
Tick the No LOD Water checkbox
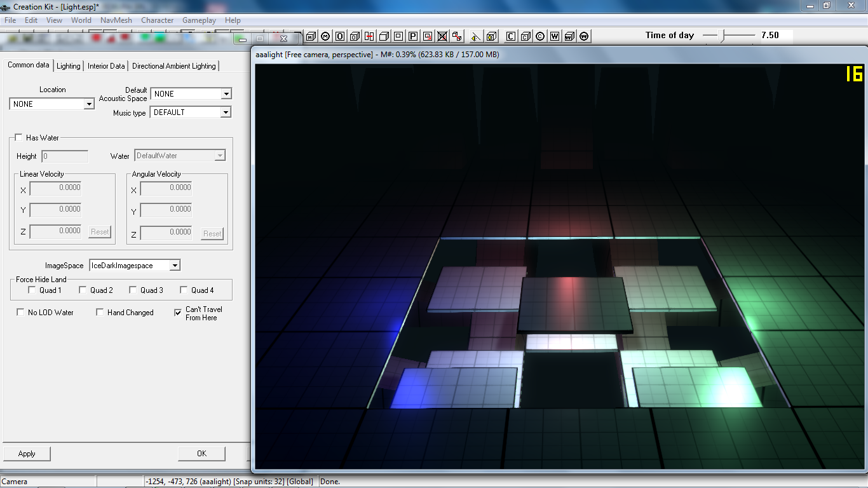20,313
